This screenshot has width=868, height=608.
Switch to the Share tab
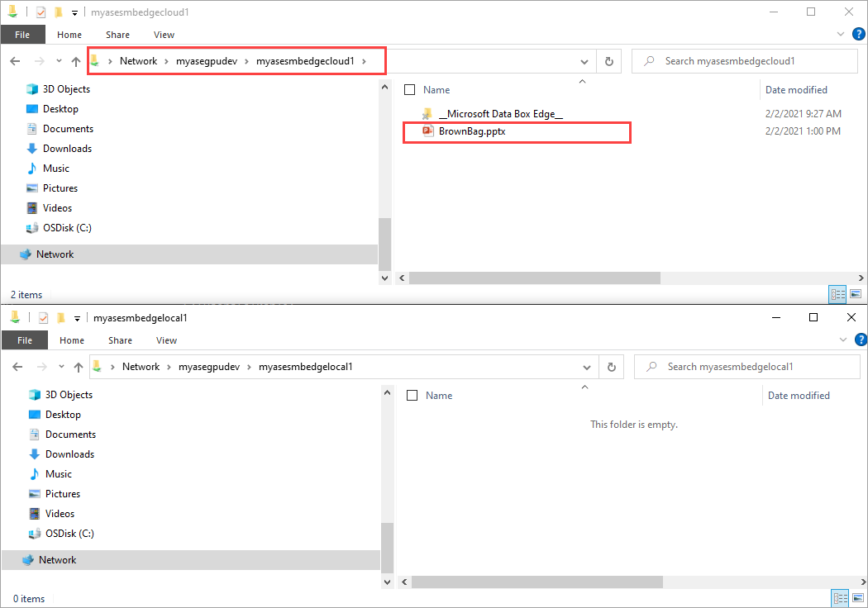coord(117,34)
